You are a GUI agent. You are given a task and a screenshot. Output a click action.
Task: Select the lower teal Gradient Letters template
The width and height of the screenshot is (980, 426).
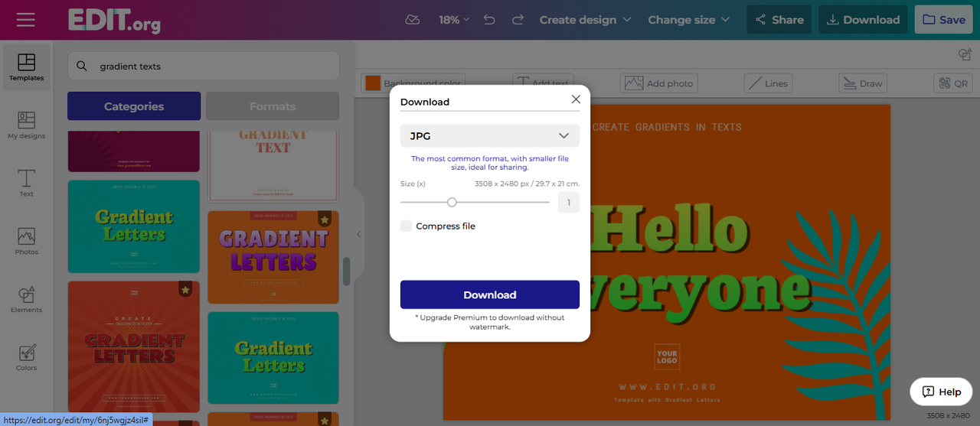(x=273, y=357)
